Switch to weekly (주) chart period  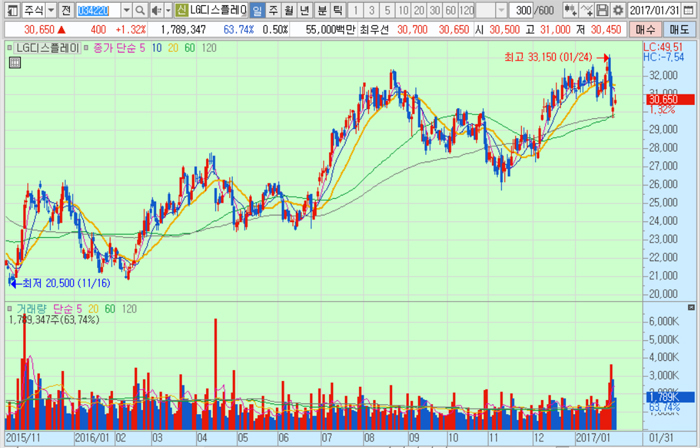pos(274,10)
